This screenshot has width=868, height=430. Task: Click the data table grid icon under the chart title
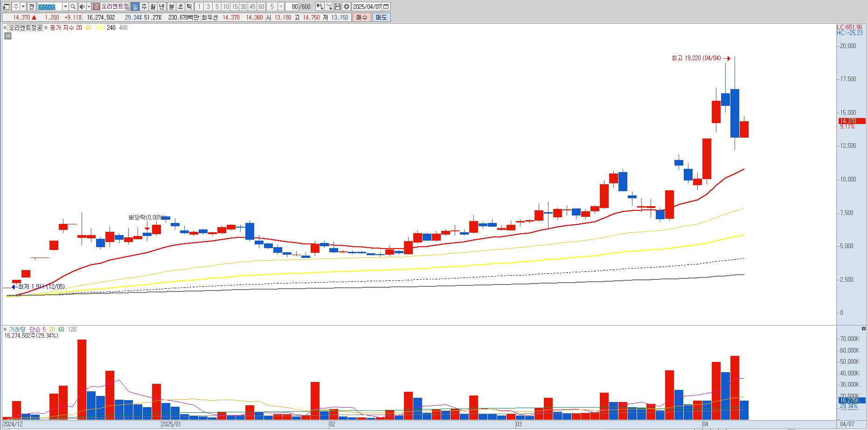(8, 36)
